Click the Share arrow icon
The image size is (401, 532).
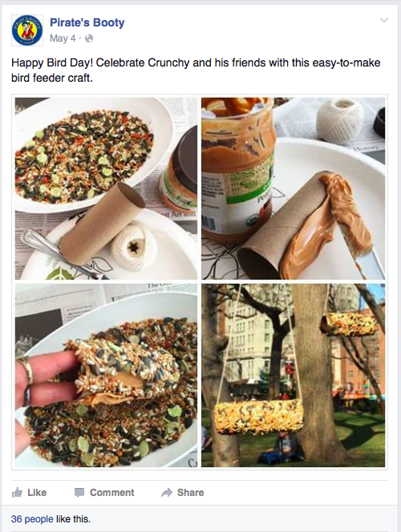(167, 492)
